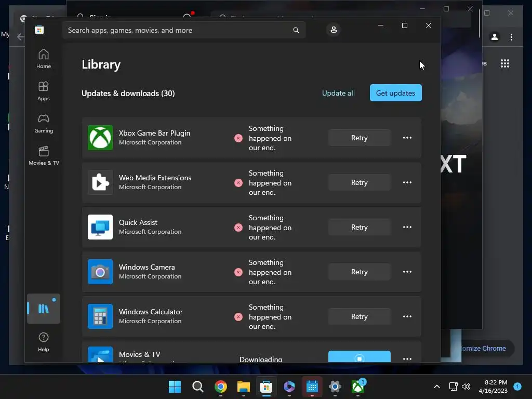The image size is (532, 399).
Task: Retry Windows Camera update
Action: coord(360,272)
